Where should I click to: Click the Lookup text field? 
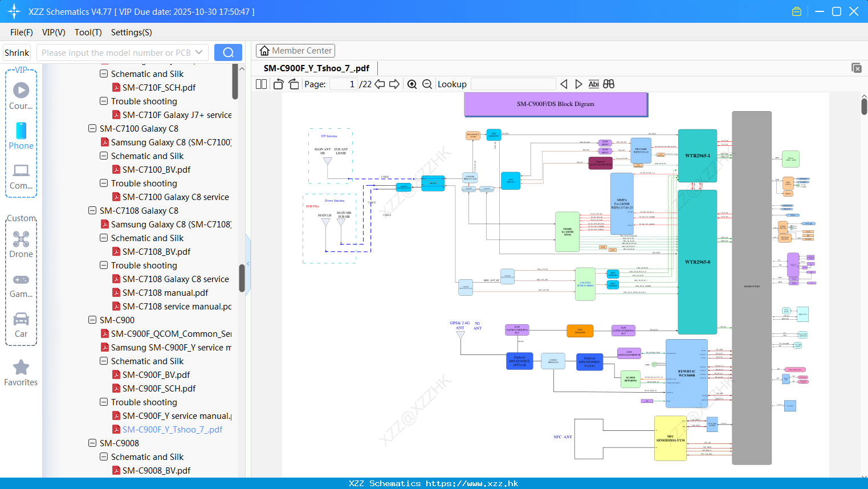pos(514,84)
